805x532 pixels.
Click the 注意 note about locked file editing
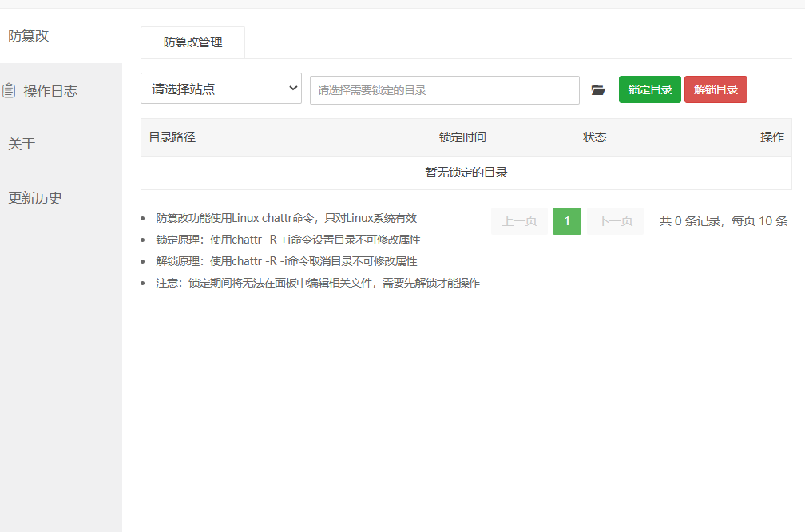click(x=318, y=283)
